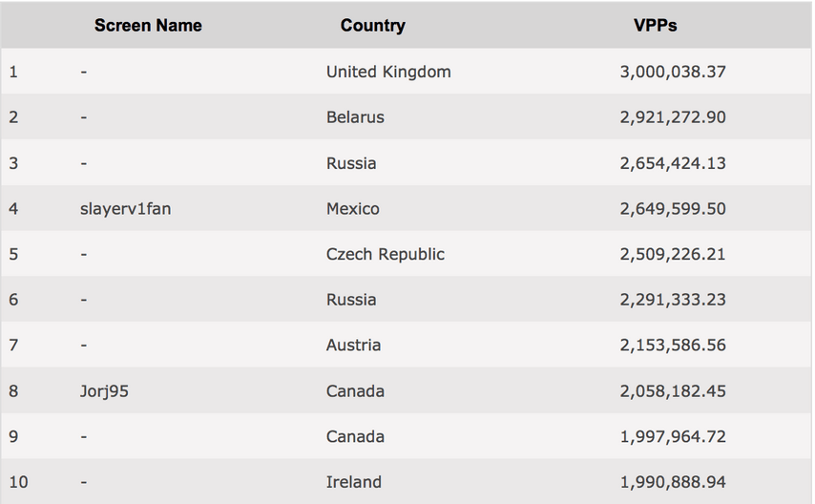Click the VPP value 3,000,038.37
This screenshot has height=504, width=815.
point(673,72)
